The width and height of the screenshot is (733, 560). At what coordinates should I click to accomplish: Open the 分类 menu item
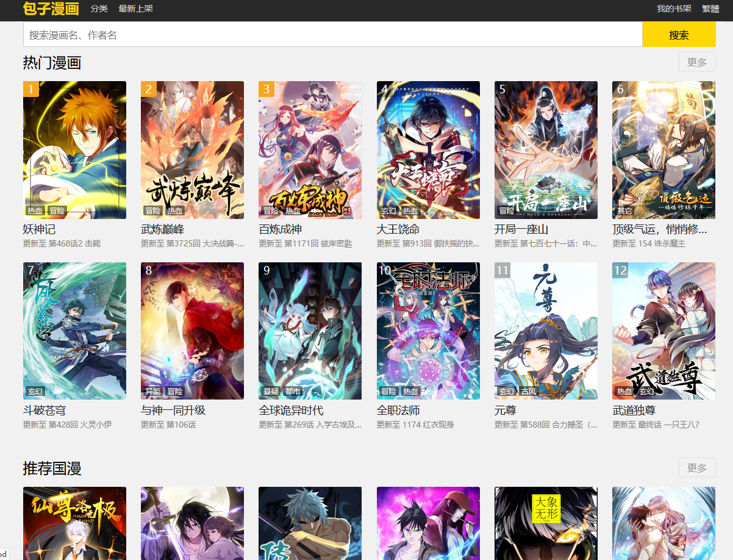(99, 9)
